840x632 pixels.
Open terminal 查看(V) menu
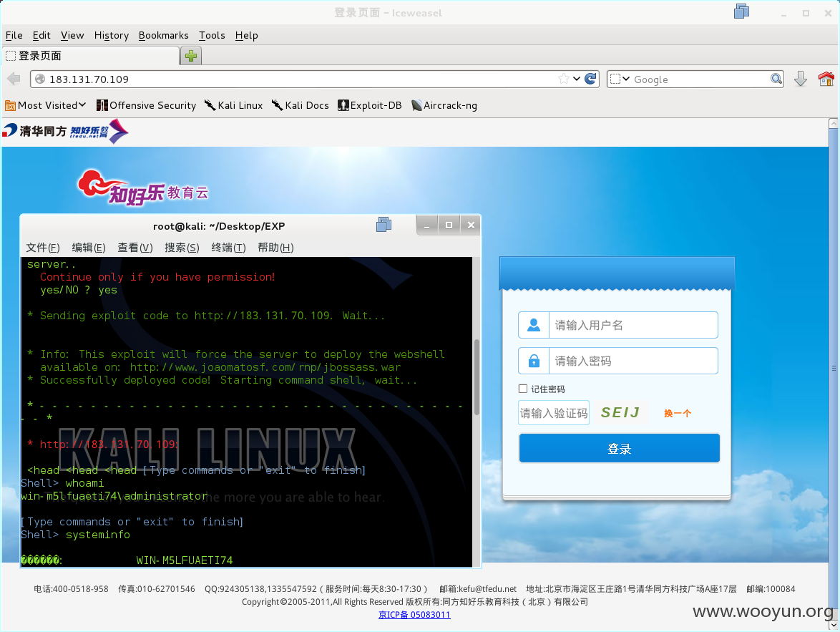pyautogui.click(x=135, y=247)
